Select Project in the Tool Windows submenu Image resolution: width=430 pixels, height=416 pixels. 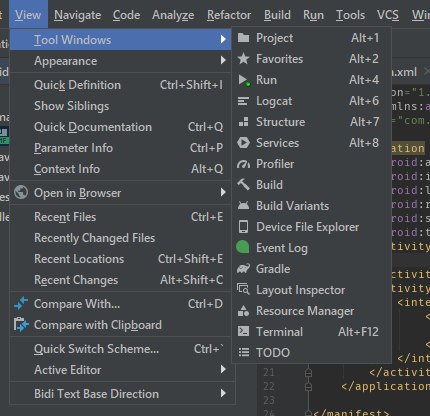(311, 38)
